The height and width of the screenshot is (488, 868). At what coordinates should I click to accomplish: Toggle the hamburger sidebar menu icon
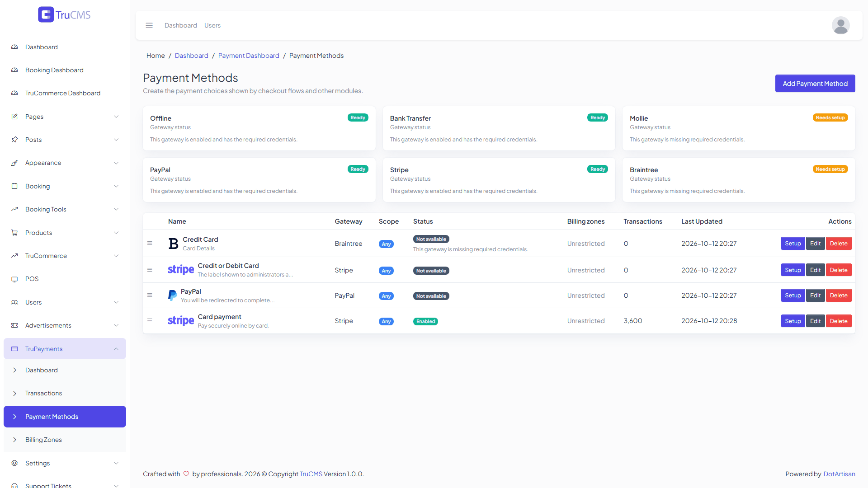tap(149, 25)
